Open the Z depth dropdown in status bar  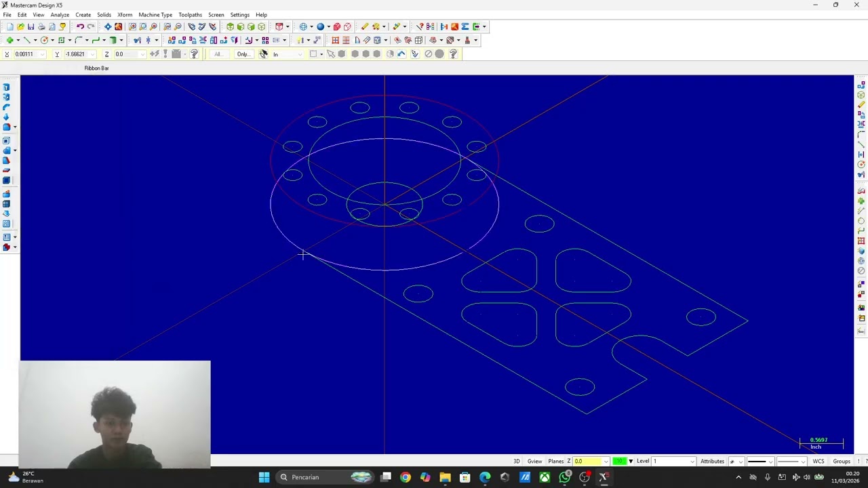pos(606,462)
